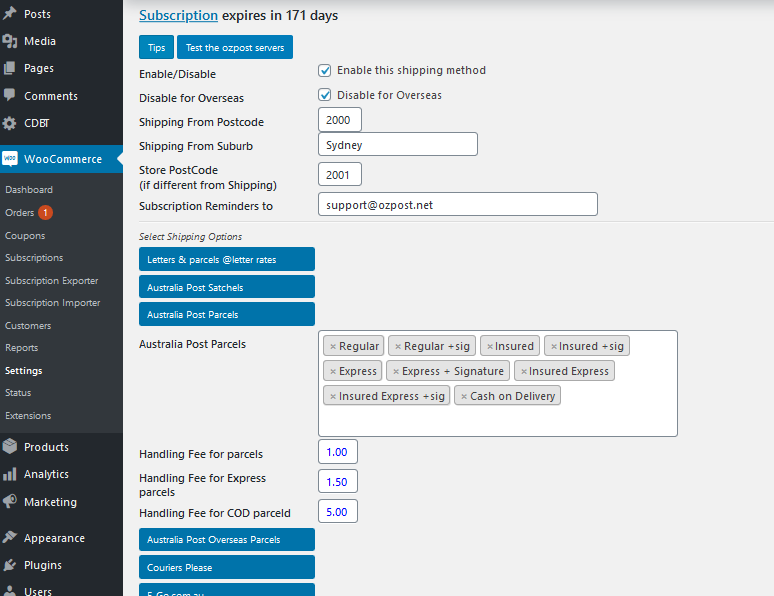This screenshot has height=596, width=774.
Task: Open Extensions submenu item
Action: [28, 415]
